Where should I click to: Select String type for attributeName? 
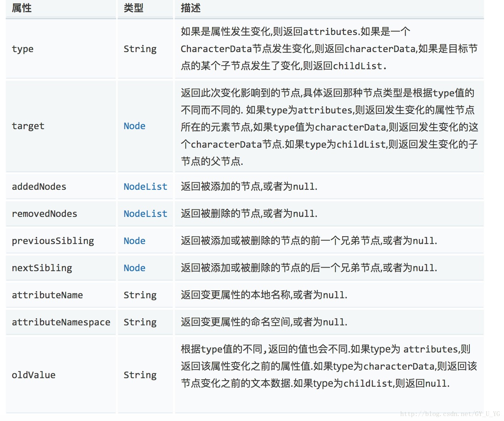(x=140, y=295)
